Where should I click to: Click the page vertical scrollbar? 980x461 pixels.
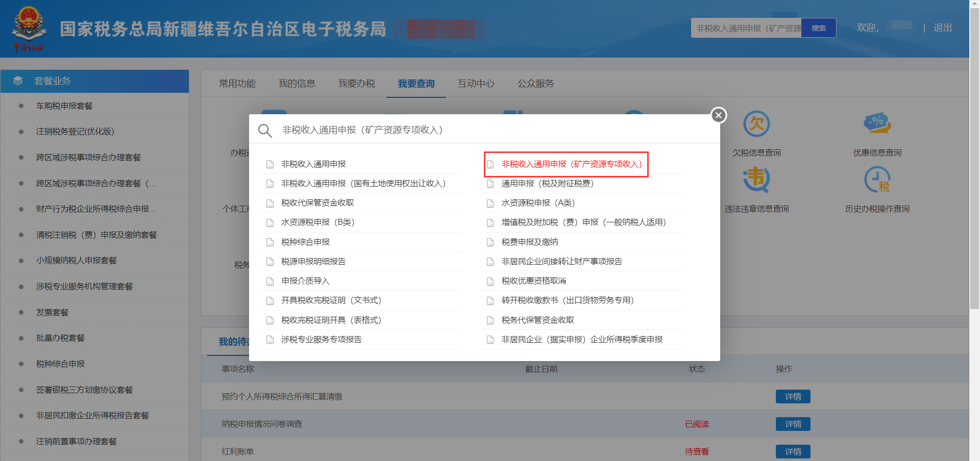(974, 158)
